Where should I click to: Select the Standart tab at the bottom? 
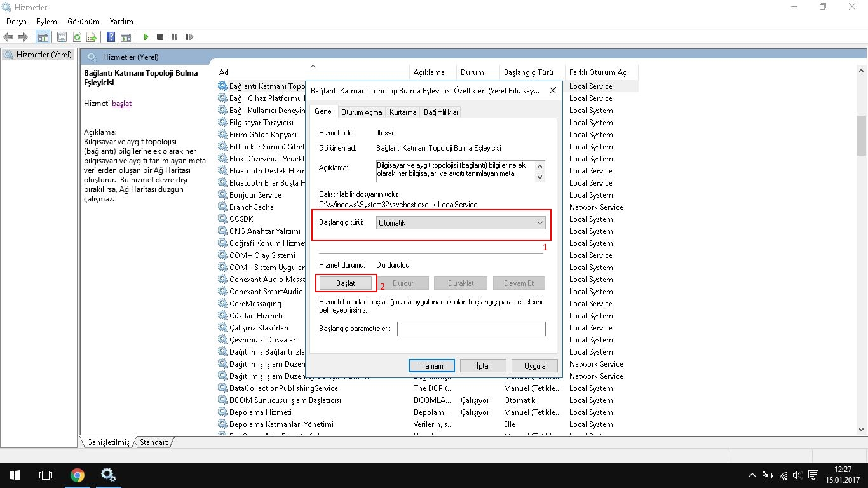coord(154,442)
